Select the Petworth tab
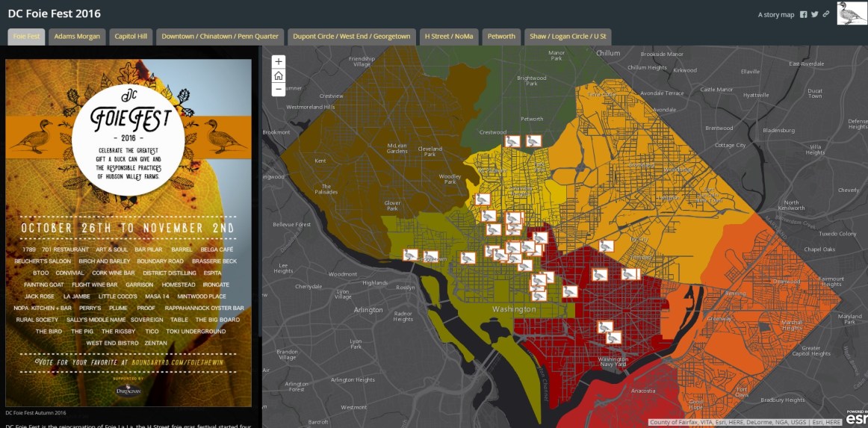Image resolution: width=868 pixels, height=428 pixels. [501, 37]
